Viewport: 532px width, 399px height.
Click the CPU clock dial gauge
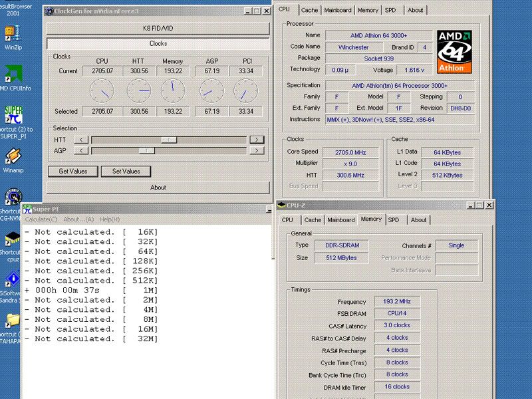[x=102, y=91]
